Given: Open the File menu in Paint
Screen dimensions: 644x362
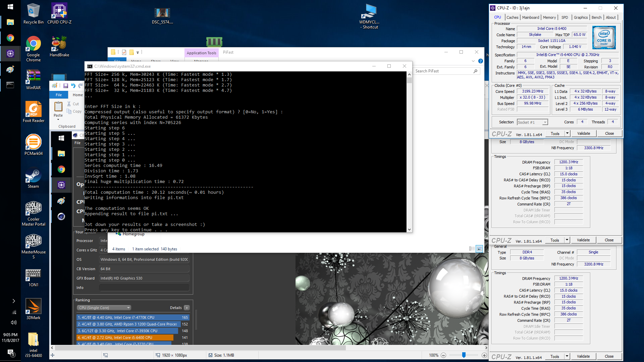Looking at the screenshot, I should pyautogui.click(x=59, y=95).
